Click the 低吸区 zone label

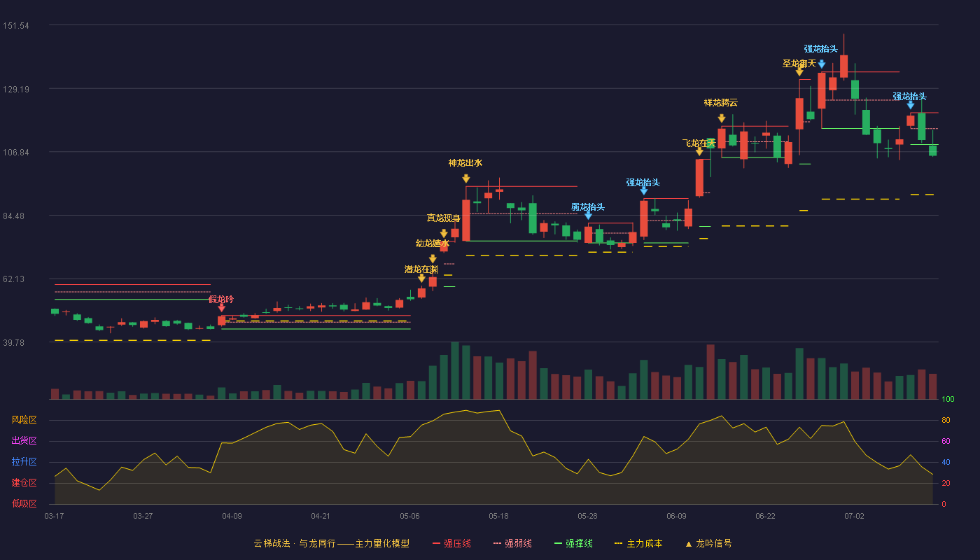coord(24,503)
